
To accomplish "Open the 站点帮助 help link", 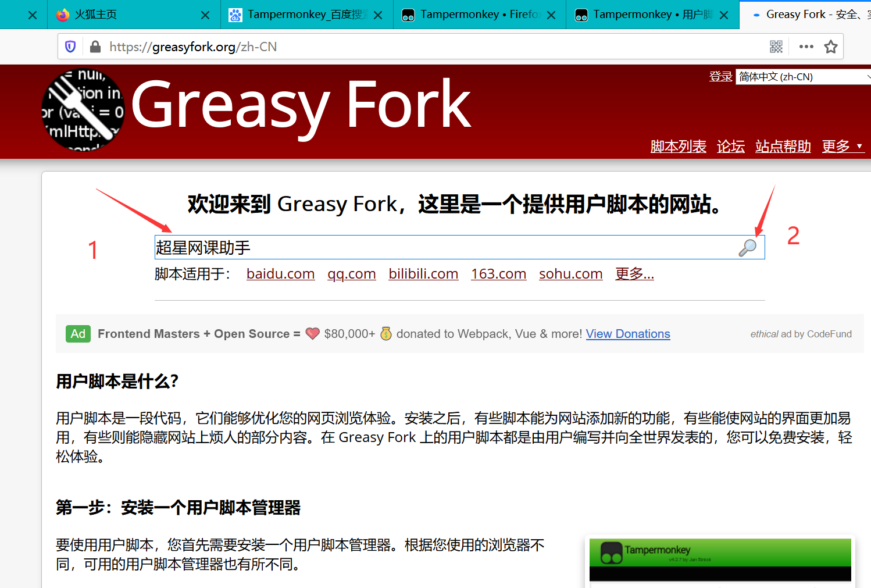I will point(783,147).
